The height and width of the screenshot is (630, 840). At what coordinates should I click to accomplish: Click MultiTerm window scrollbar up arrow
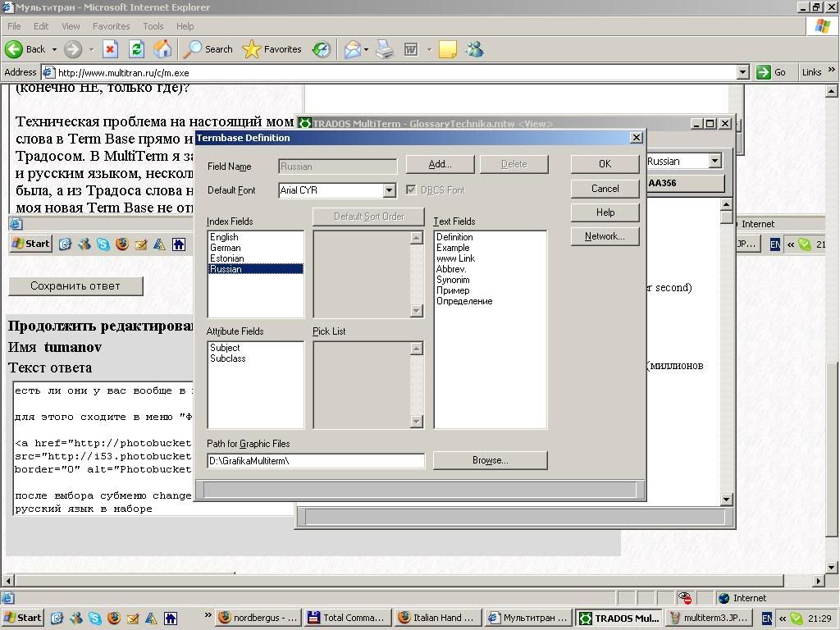pyautogui.click(x=726, y=204)
